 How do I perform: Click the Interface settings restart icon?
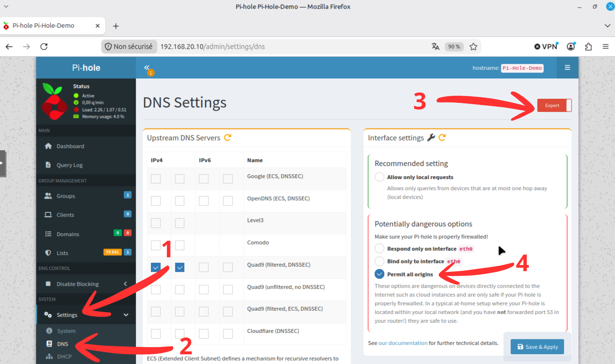click(x=442, y=138)
